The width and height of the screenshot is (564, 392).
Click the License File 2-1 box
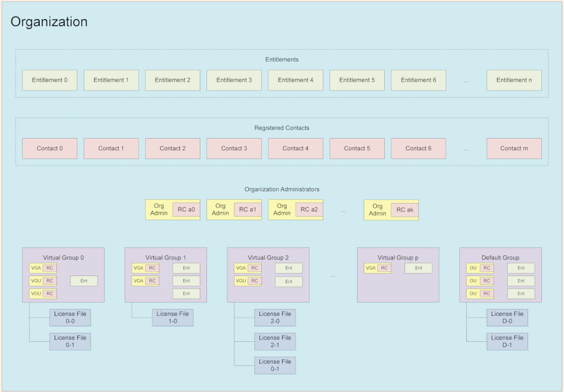click(x=275, y=341)
